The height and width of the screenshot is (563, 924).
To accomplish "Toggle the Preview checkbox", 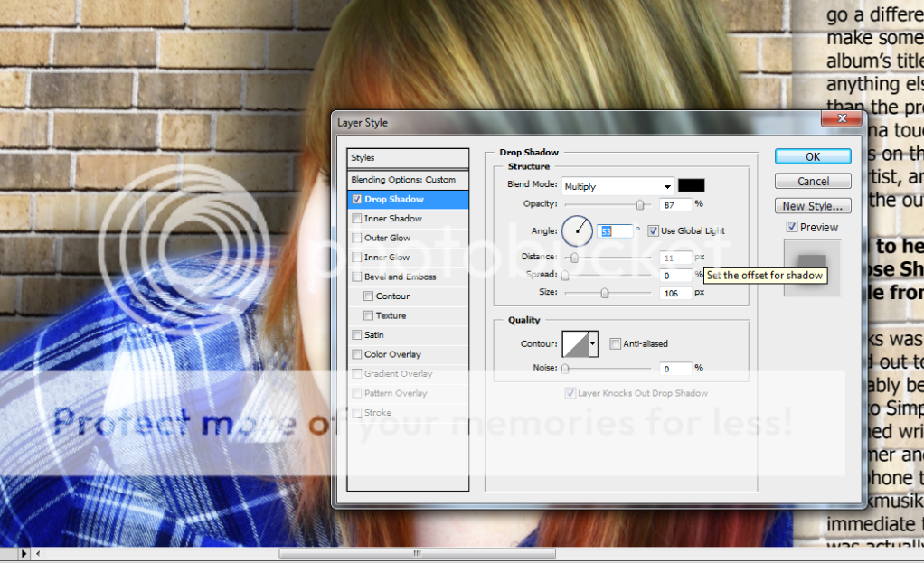I will pyautogui.click(x=792, y=227).
